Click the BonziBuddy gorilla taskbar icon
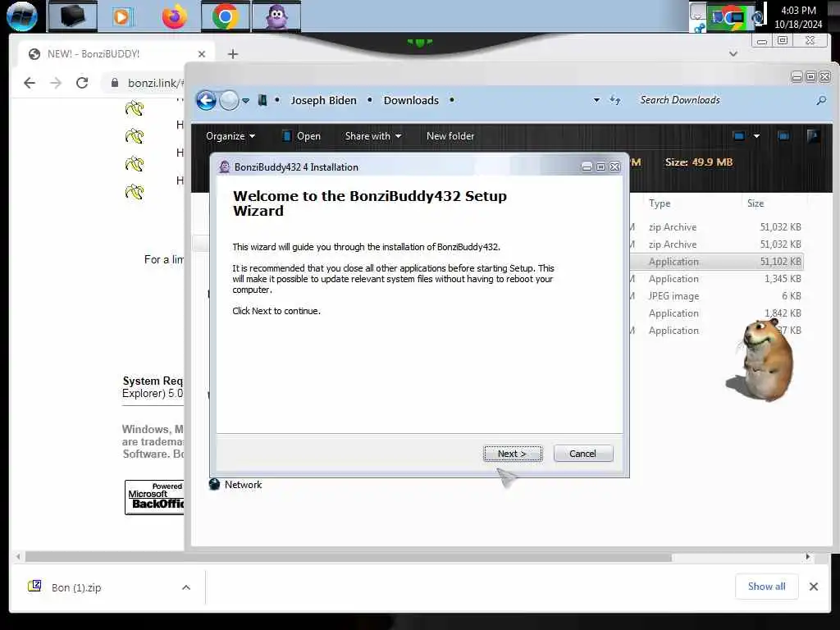 coord(276,16)
